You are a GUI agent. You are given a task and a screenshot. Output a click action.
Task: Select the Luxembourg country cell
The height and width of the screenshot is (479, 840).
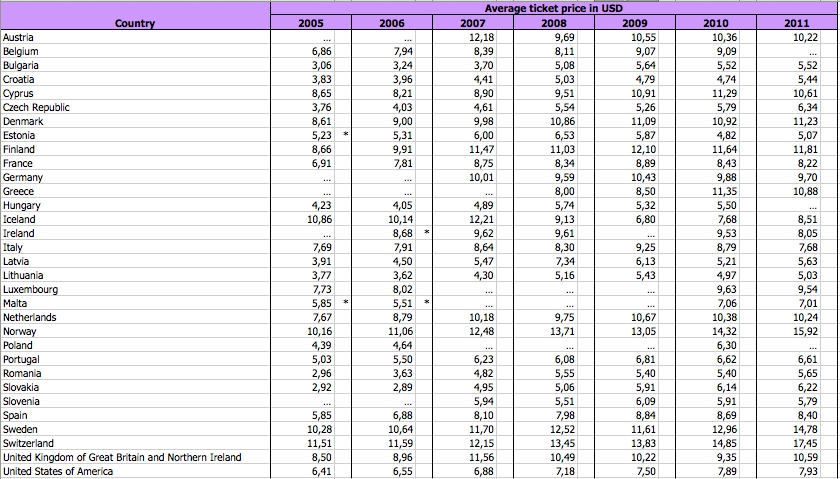pyautogui.click(x=30, y=289)
